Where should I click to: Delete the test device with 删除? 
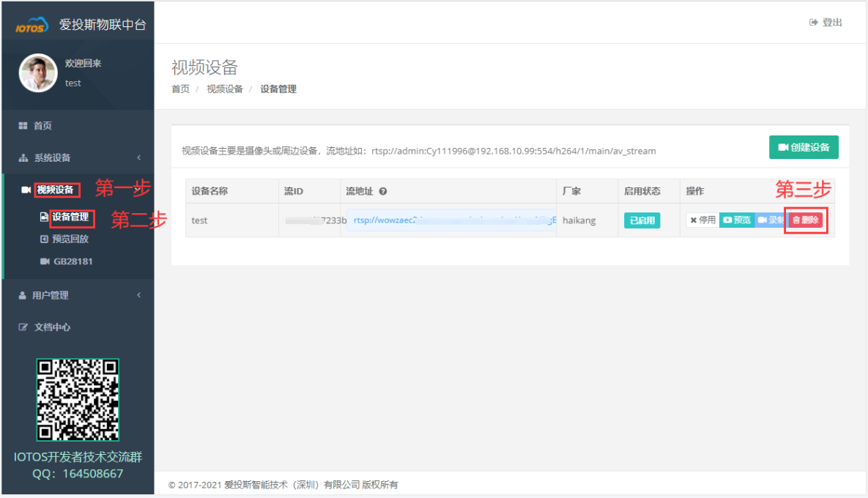pyautogui.click(x=806, y=220)
